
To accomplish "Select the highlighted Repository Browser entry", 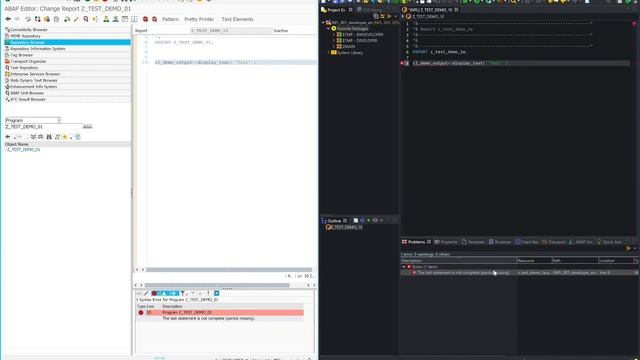I will (x=67, y=42).
